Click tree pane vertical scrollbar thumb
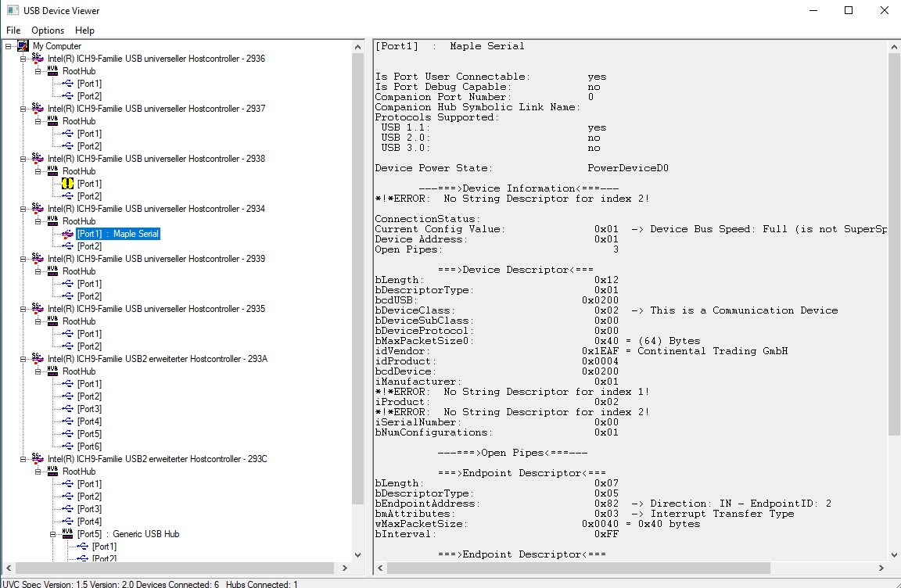Screen dimensions: 901x588 (x=358, y=279)
